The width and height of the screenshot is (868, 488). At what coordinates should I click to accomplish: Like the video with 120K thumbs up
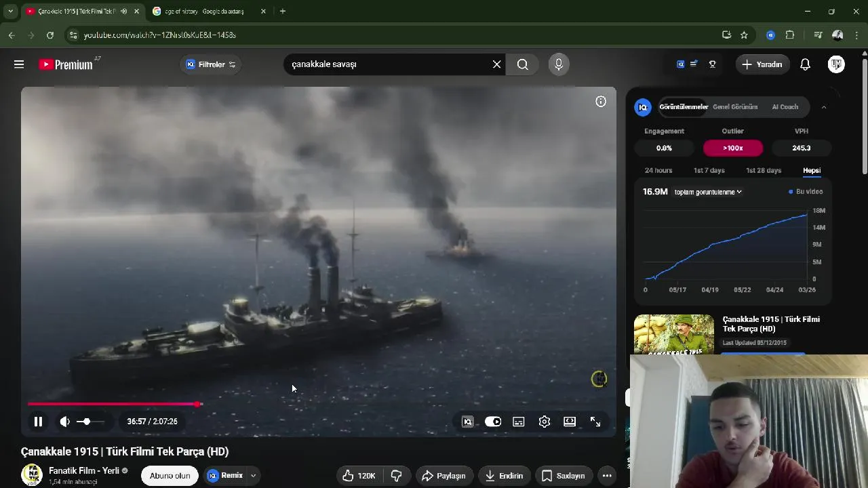click(x=359, y=476)
